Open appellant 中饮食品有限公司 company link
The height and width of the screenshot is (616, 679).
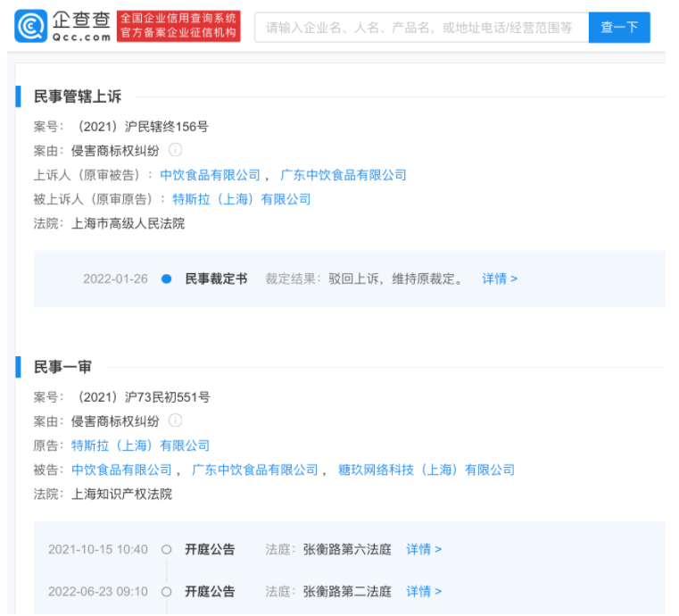(210, 175)
